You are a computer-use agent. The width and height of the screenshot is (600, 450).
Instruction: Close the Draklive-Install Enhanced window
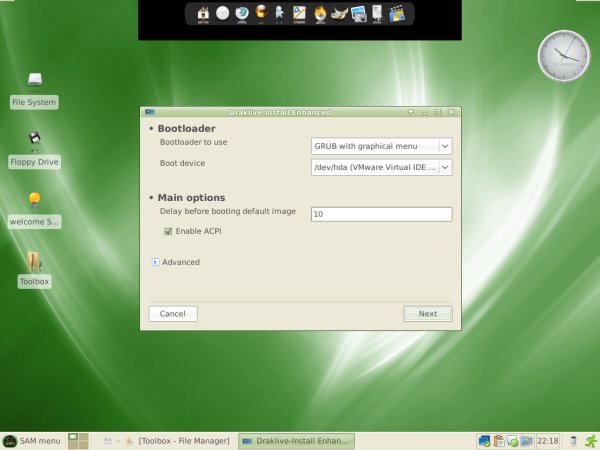point(451,112)
